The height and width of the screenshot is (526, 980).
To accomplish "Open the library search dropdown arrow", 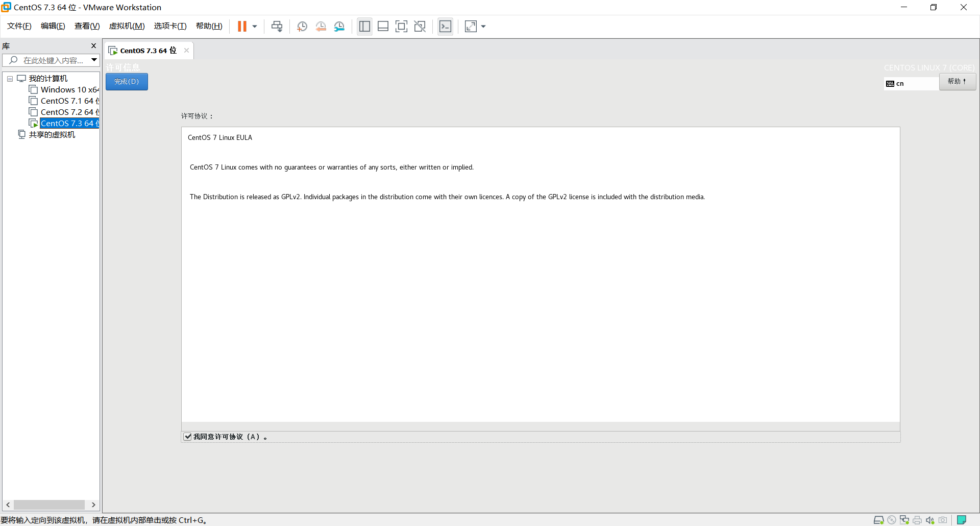I will click(x=94, y=60).
